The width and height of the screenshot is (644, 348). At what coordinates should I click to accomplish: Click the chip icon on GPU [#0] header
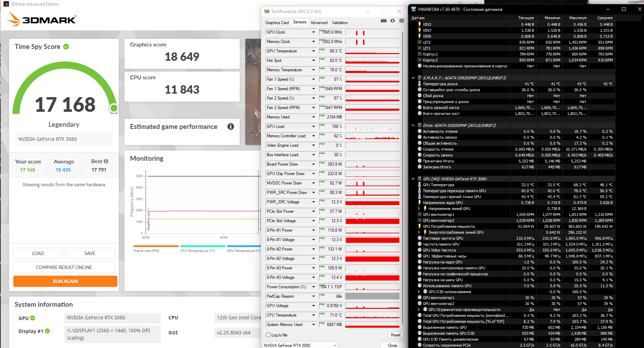[420, 179]
